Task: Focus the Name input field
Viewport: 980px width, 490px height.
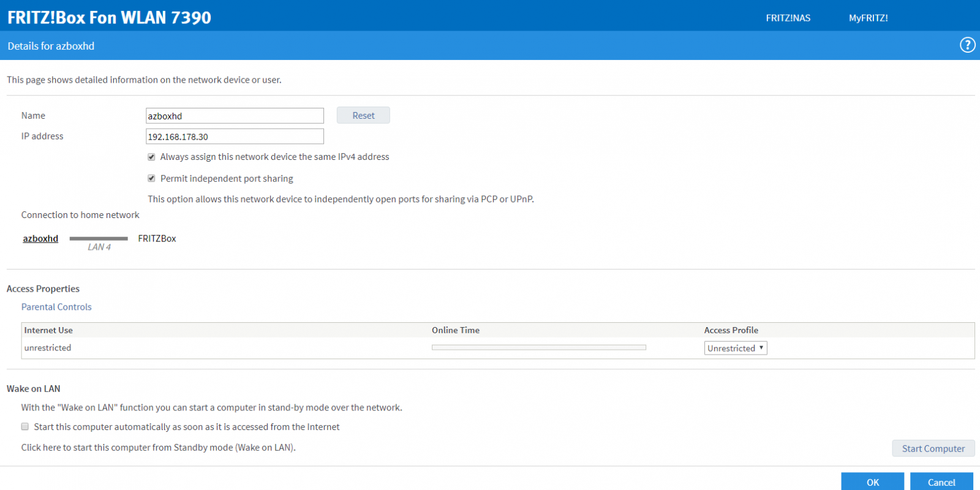Action: (x=235, y=116)
